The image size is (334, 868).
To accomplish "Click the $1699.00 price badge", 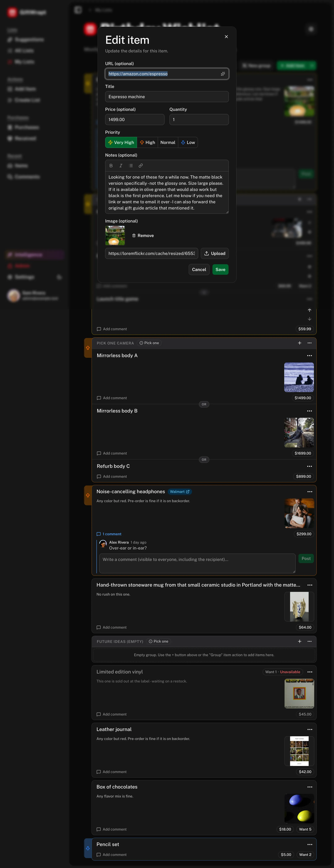I will (x=303, y=453).
